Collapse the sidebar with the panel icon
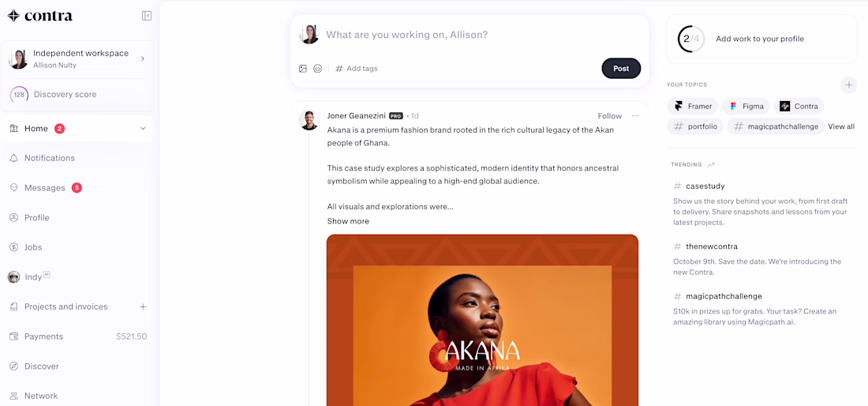The width and height of the screenshot is (868, 406). click(147, 16)
